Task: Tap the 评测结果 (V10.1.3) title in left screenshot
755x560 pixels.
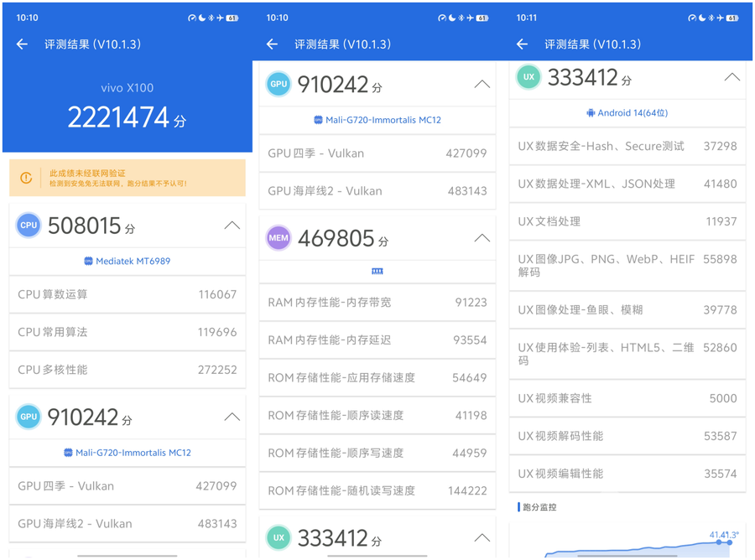Action: tap(92, 44)
